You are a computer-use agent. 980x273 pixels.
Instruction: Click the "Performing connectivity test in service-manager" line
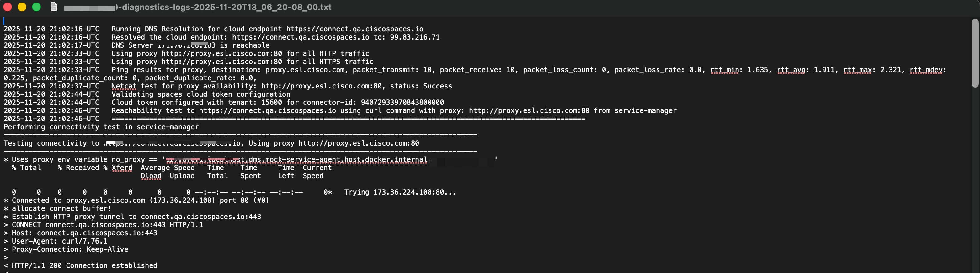pyautogui.click(x=101, y=127)
